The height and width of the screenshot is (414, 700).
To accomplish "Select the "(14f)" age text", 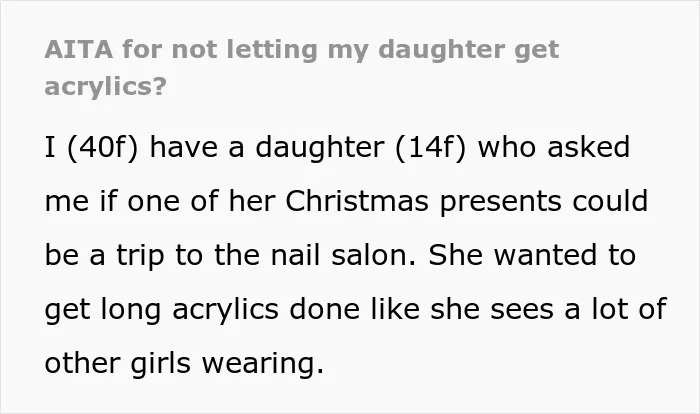I will tap(430, 147).
